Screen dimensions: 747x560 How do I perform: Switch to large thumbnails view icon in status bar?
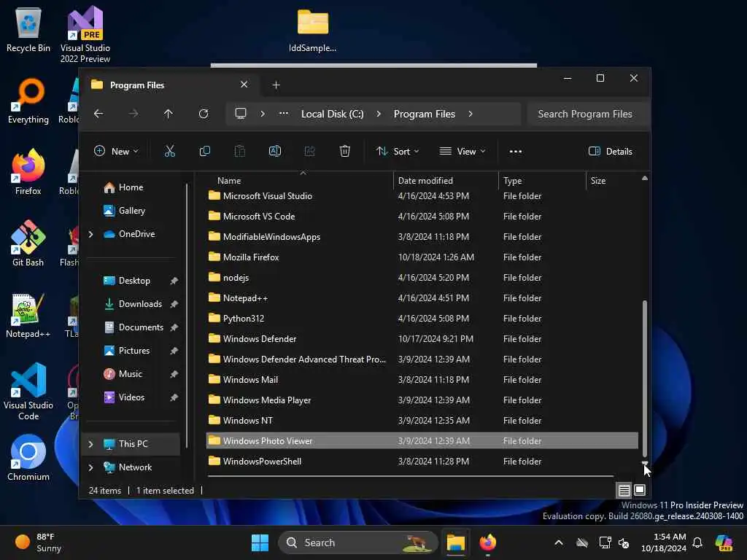click(x=640, y=490)
